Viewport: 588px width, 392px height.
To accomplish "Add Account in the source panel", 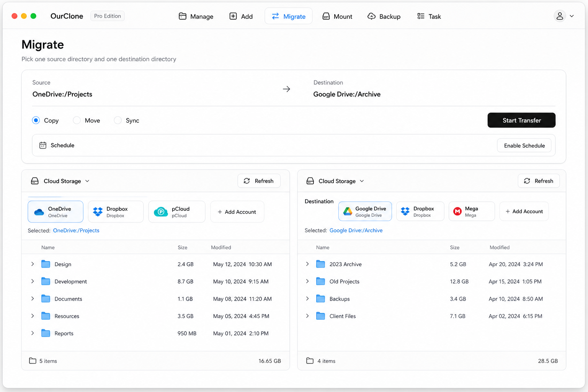I will 237,212.
